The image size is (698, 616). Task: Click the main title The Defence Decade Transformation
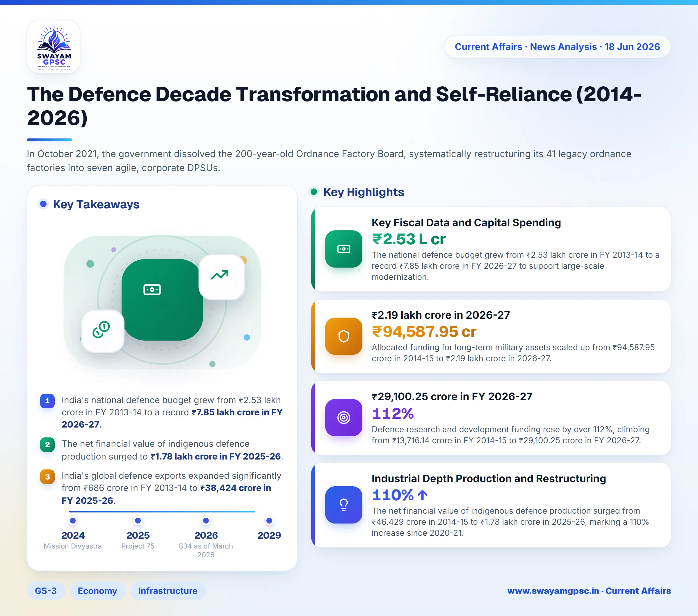click(334, 106)
